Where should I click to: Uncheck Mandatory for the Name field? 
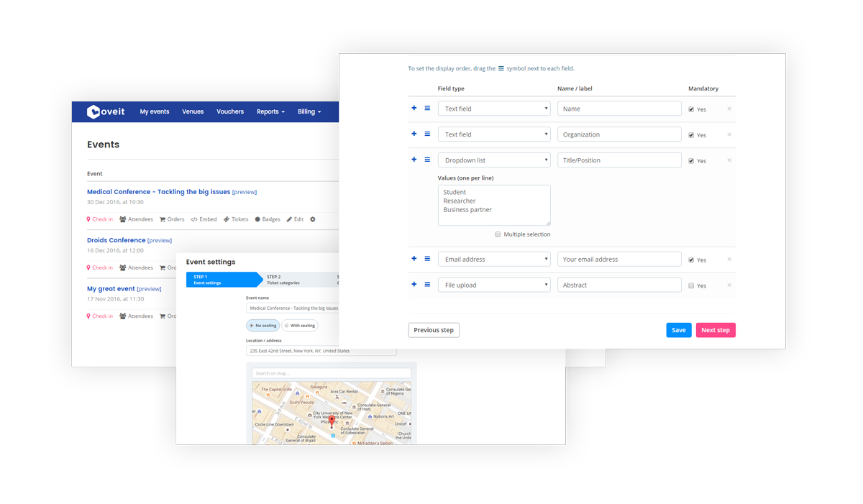(691, 109)
